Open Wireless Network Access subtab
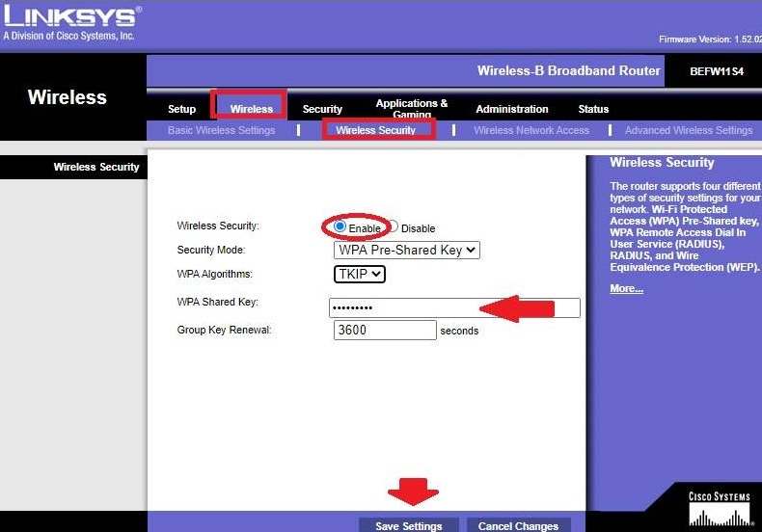Viewport: 762px width, 532px height. [x=531, y=130]
